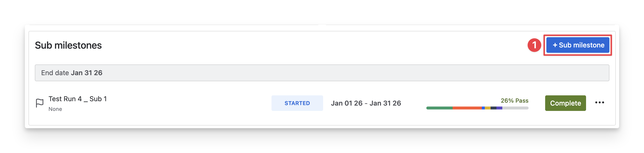
Task: Click the '26% Pass' label
Action: tap(514, 101)
